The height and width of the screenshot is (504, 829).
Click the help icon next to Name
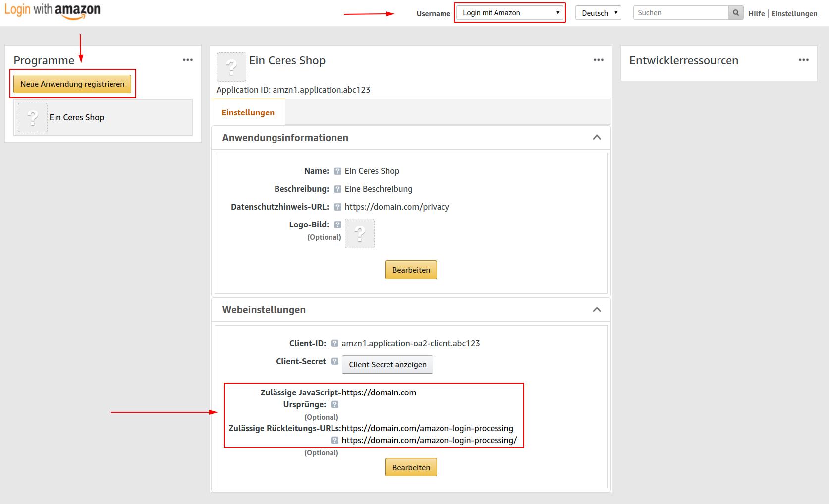tap(337, 171)
